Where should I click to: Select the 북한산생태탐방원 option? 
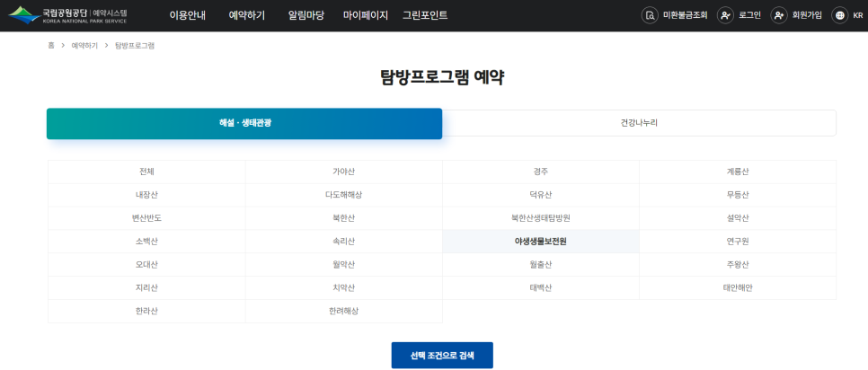pyautogui.click(x=541, y=218)
